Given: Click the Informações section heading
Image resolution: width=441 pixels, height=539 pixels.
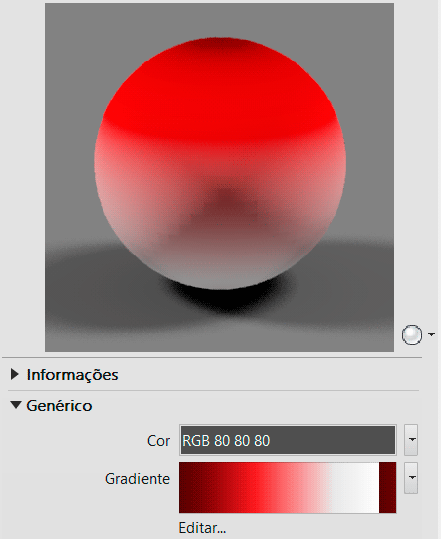Looking at the screenshot, I should pyautogui.click(x=73, y=375).
